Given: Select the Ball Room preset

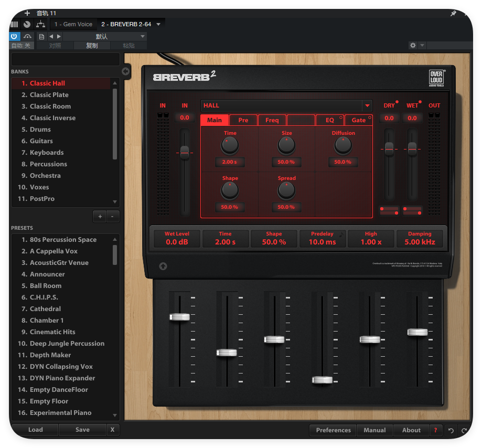Looking at the screenshot, I should point(61,286).
